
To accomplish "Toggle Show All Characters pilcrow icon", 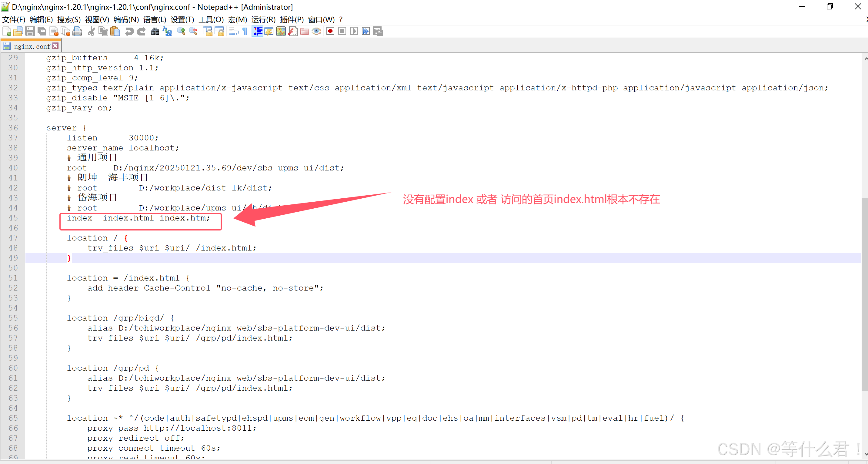I will [245, 31].
